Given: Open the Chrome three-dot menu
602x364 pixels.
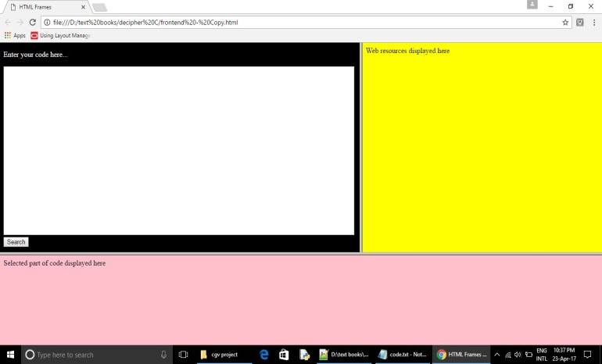Looking at the screenshot, I should [x=593, y=23].
